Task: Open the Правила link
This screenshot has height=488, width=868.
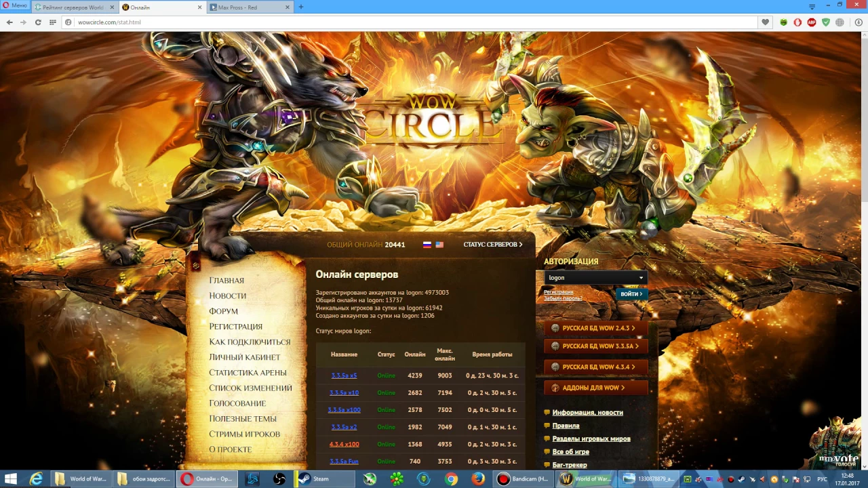Action: 566,426
